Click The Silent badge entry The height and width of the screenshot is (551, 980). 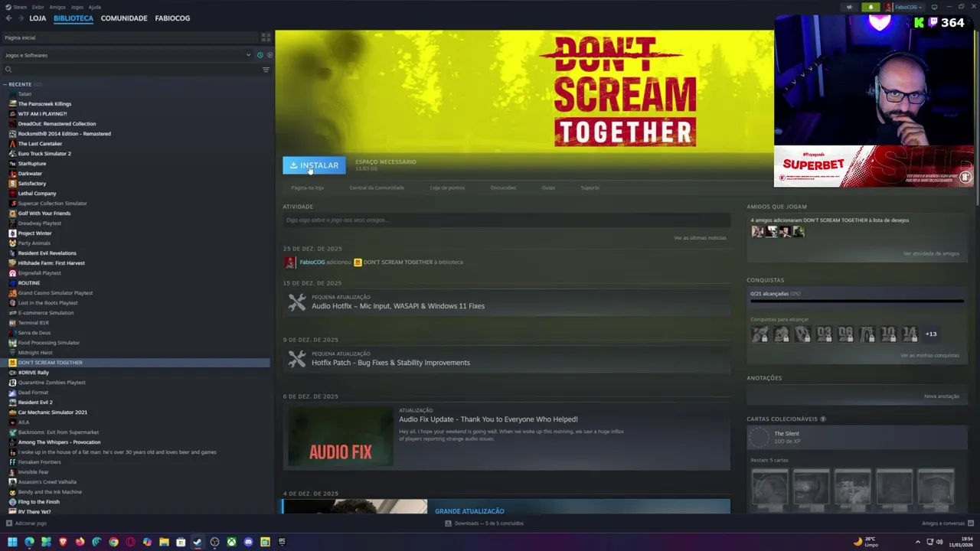coord(855,438)
